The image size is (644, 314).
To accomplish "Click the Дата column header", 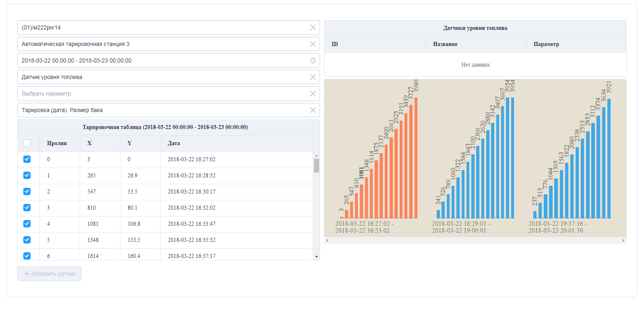I will click(174, 143).
